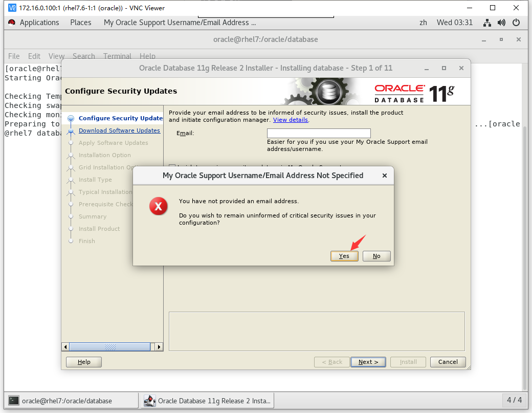This screenshot has height=413, width=532.
Task: Click the Email input field
Action: (x=319, y=133)
